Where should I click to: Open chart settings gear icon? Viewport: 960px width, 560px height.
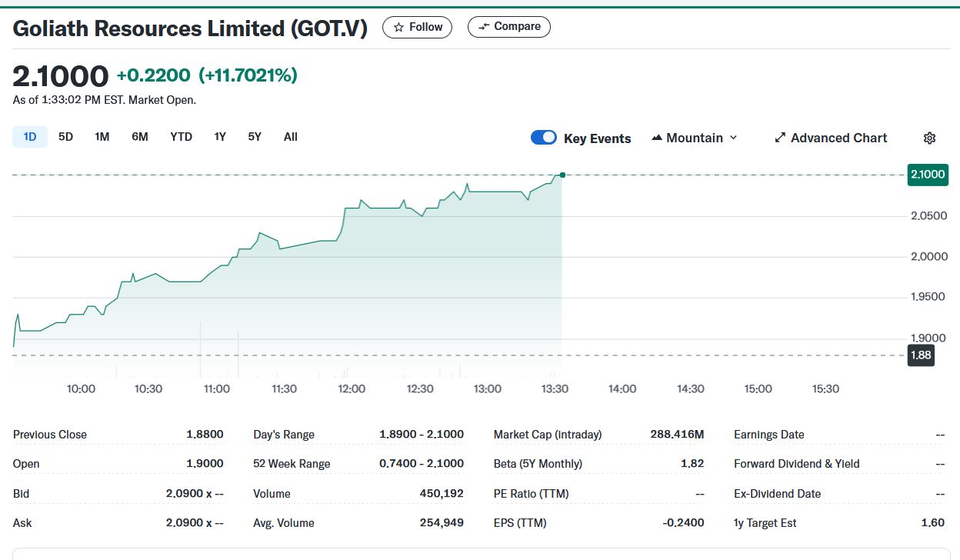coord(929,138)
